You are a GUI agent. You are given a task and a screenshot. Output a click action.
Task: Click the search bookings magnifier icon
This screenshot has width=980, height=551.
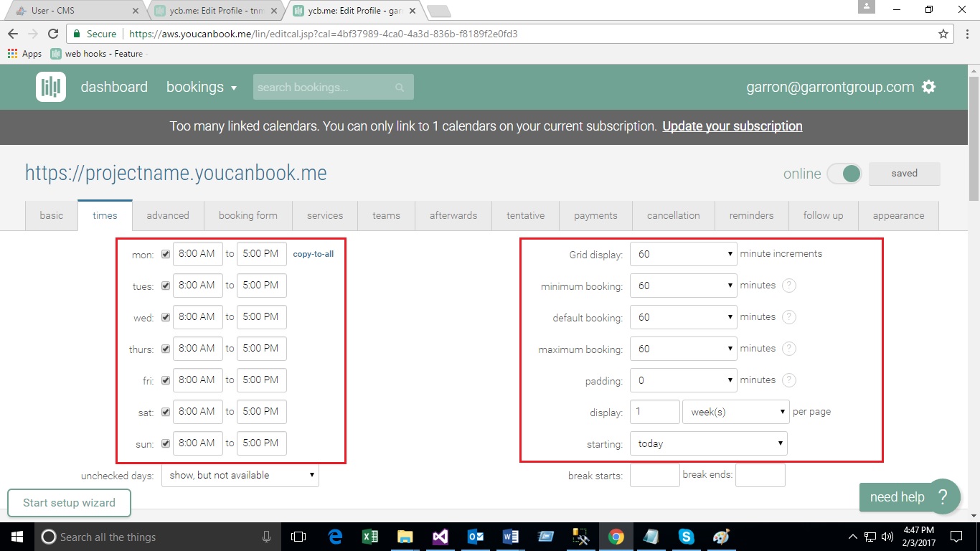(x=400, y=88)
